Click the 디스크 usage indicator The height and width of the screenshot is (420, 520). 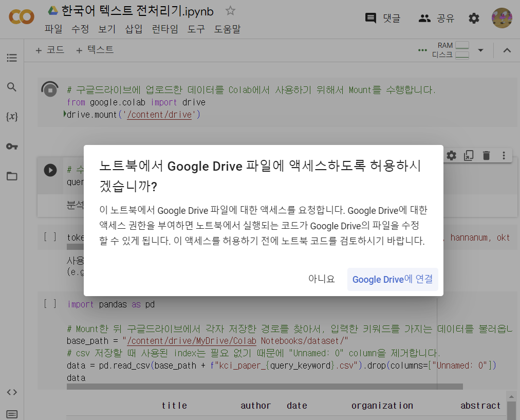pos(450,54)
